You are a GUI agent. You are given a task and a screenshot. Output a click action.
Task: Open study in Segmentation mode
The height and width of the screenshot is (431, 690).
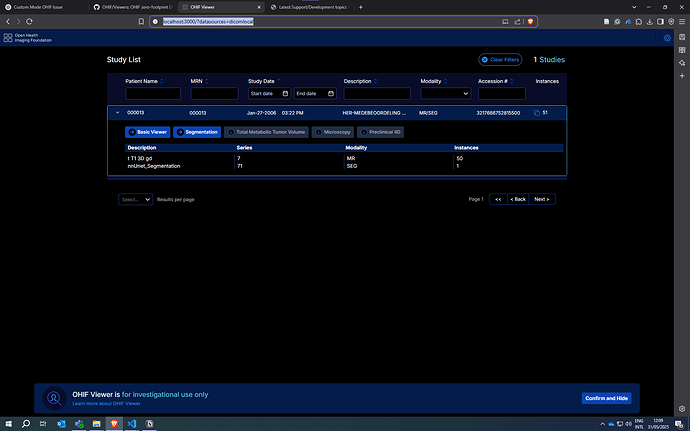point(197,132)
